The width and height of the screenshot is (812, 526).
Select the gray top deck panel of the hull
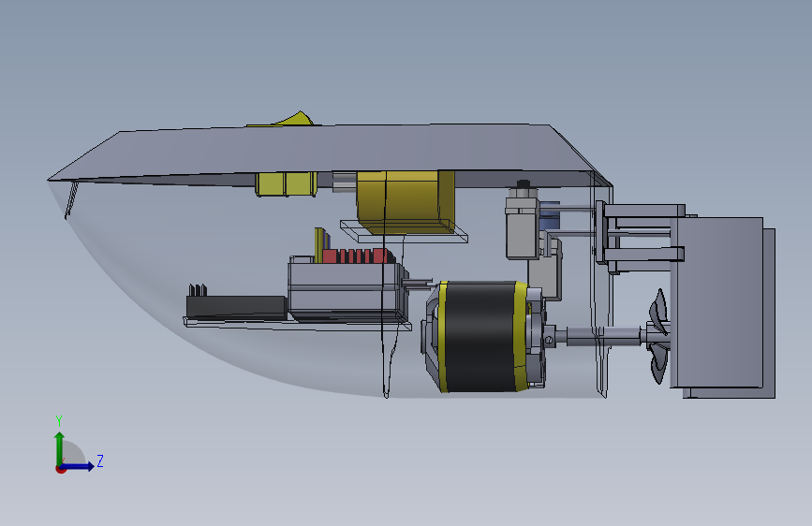click(332, 153)
